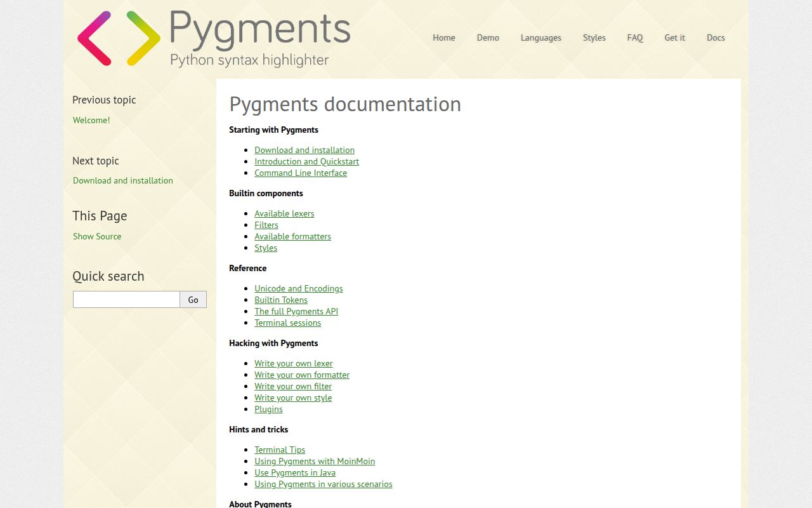Open Builtin Tokens
This screenshot has height=508, width=812.
coord(281,300)
